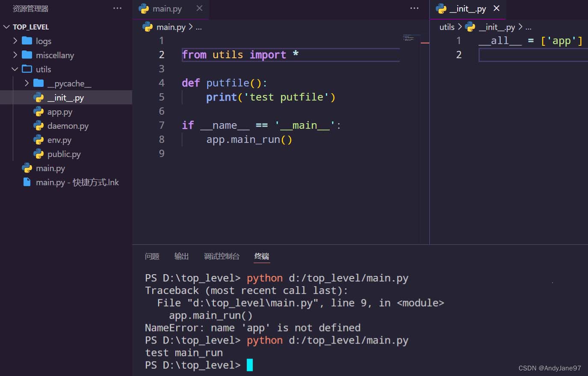Click the Python icon beside daemon.py
The width and height of the screenshot is (588, 376).
click(38, 126)
